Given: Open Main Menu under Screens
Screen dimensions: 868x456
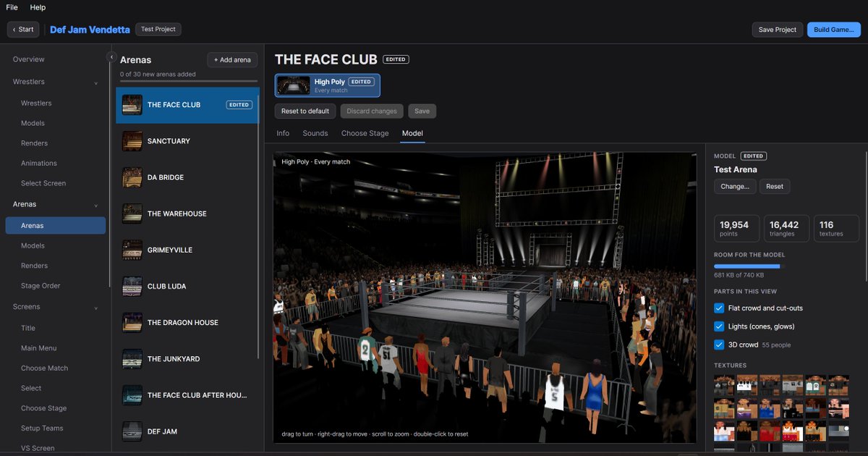Looking at the screenshot, I should pyautogui.click(x=39, y=348).
